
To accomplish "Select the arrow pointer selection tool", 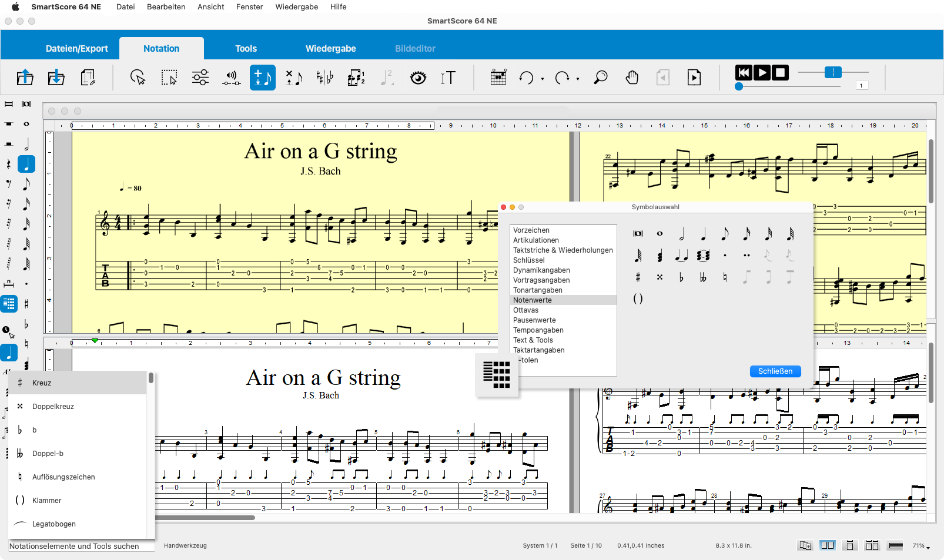I will click(x=138, y=78).
